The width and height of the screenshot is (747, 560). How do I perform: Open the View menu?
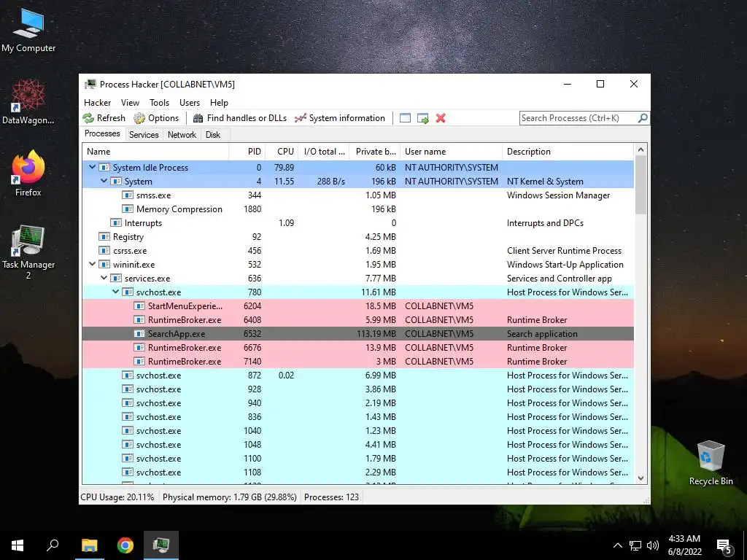click(x=130, y=102)
